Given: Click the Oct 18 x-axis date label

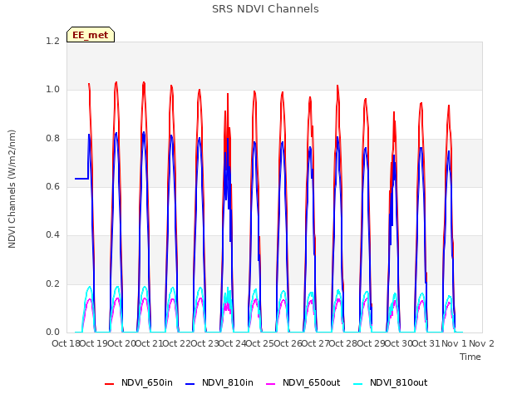Looking at the screenshot, I should [x=66, y=343].
